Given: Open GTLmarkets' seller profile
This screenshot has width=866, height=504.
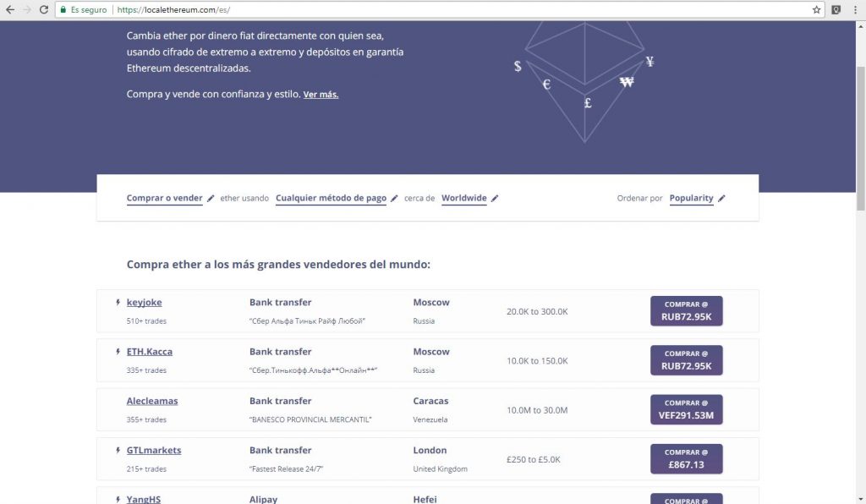Looking at the screenshot, I should click(x=154, y=451).
